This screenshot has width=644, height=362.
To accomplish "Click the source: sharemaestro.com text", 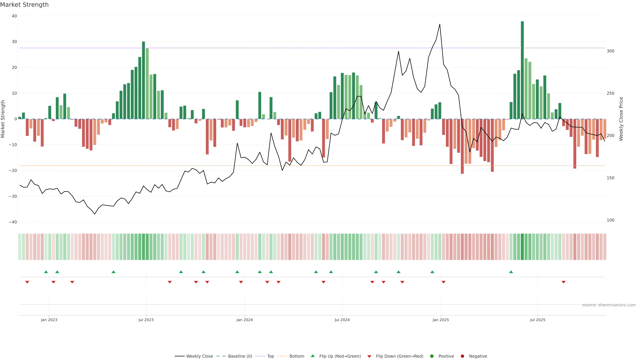I will coord(609,305).
